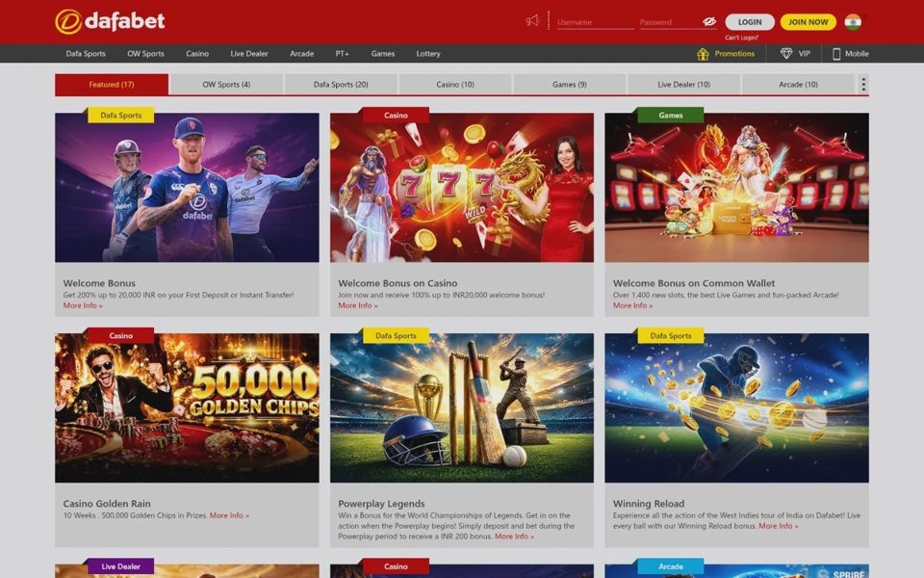Click More Info under Common Wallet bonus
The image size is (924, 578).
coord(632,305)
